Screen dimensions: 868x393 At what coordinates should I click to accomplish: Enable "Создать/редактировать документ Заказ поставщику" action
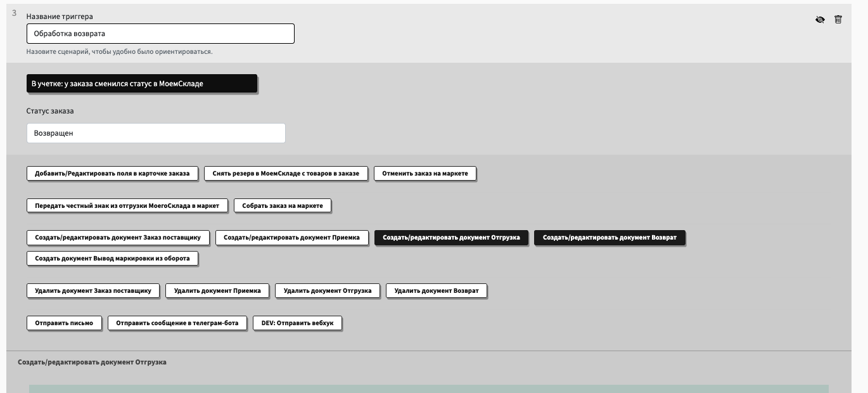118,238
